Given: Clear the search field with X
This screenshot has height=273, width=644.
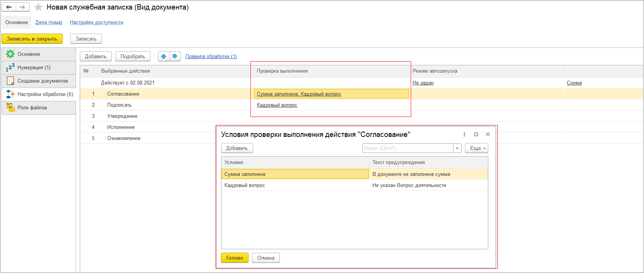Looking at the screenshot, I should (457, 148).
